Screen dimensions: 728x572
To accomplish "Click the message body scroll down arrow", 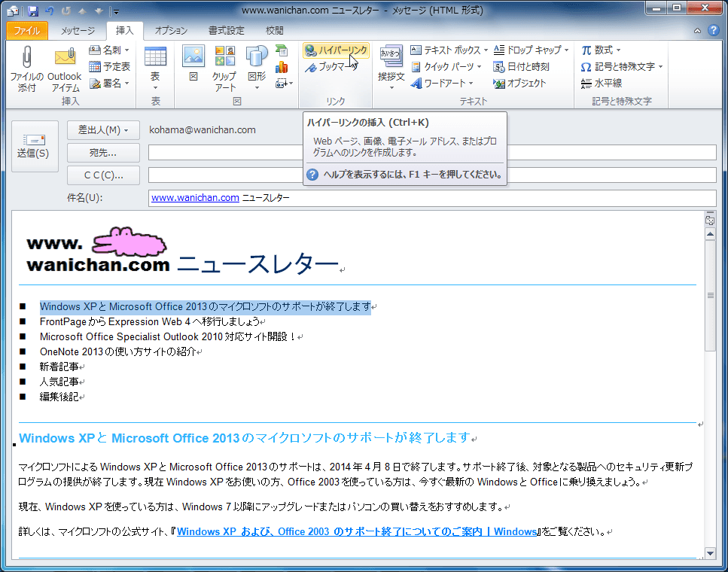I will tap(710, 552).
